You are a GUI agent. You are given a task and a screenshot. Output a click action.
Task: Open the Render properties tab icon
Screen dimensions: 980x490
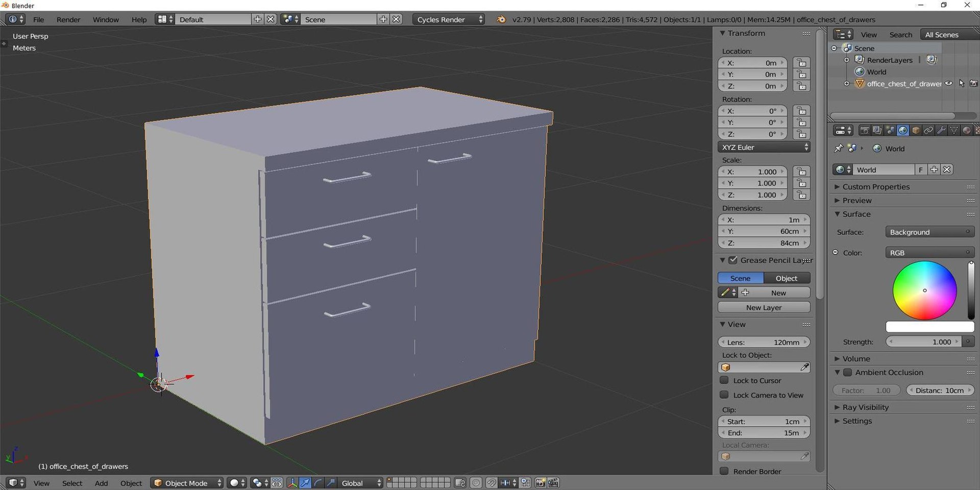pyautogui.click(x=864, y=131)
